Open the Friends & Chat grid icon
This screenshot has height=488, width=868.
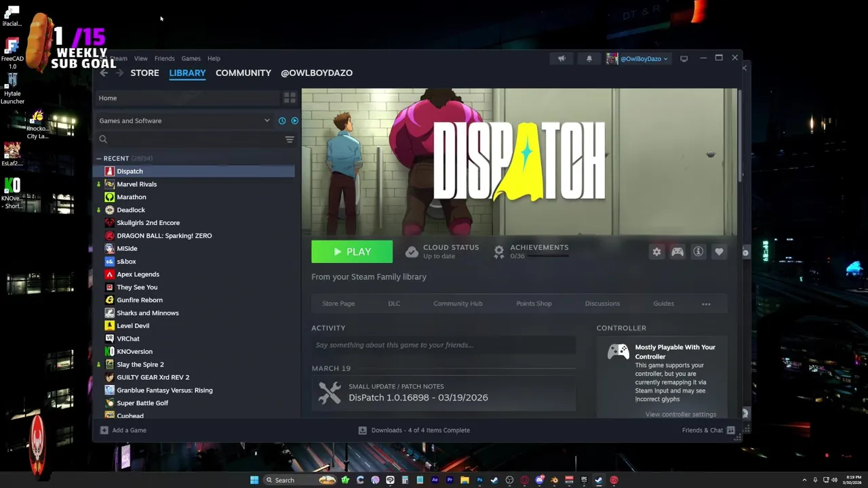[x=730, y=430]
